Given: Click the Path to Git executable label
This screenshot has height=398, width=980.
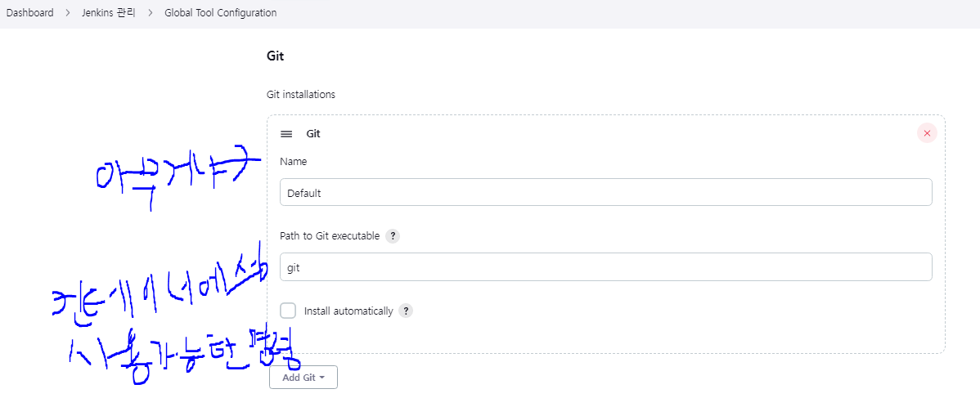Looking at the screenshot, I should 330,236.
